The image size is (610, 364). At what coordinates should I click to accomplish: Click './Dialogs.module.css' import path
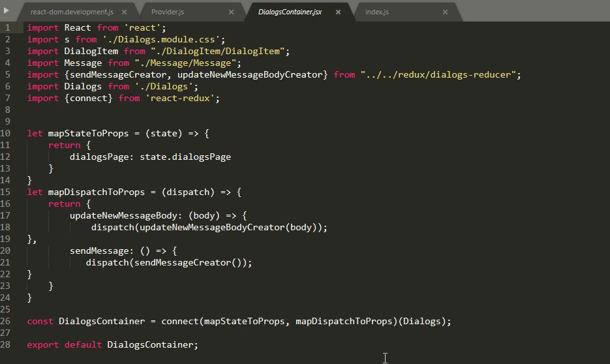[161, 40]
